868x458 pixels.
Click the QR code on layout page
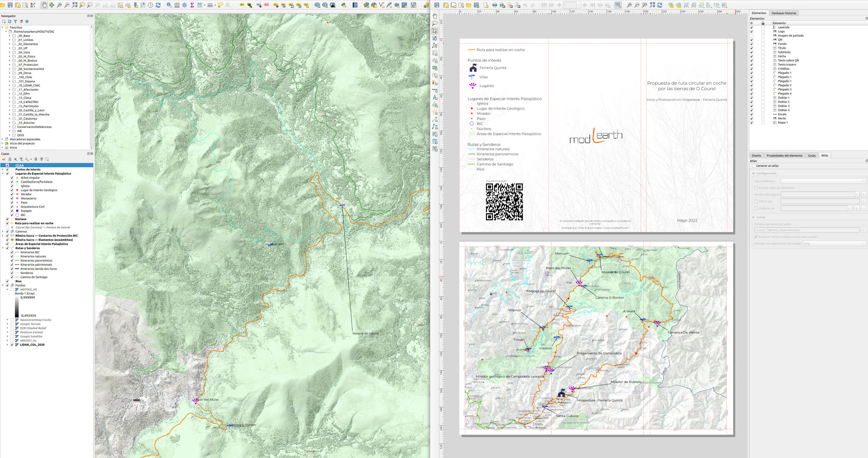click(504, 202)
